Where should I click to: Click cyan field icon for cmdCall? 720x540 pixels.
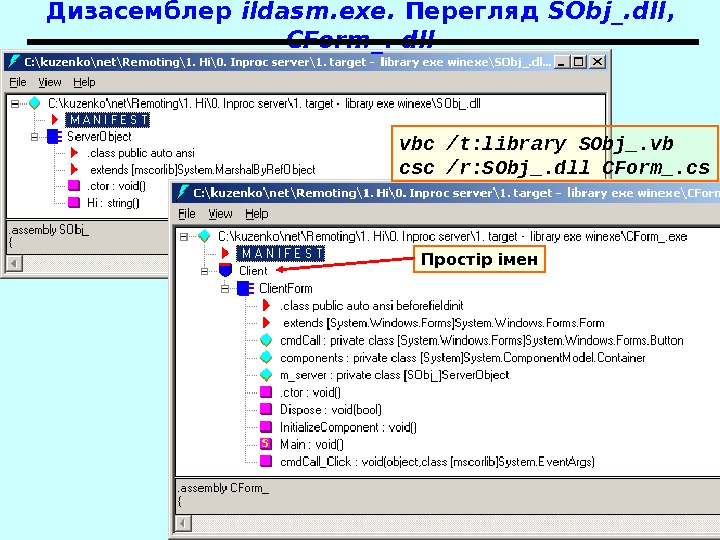click(266, 340)
